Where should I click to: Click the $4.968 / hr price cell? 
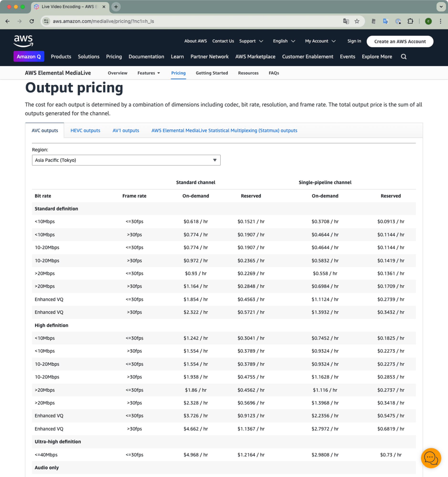[196, 455]
